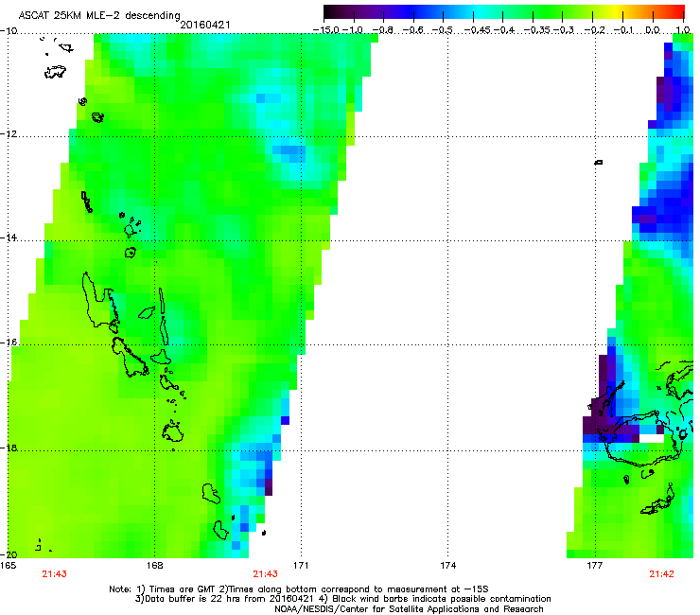Click the NOAA/NESDIS credit line

409,609
